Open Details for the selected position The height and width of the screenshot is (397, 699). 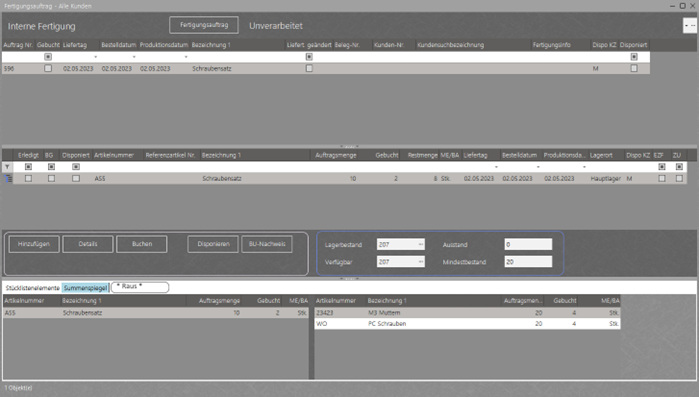coord(88,244)
